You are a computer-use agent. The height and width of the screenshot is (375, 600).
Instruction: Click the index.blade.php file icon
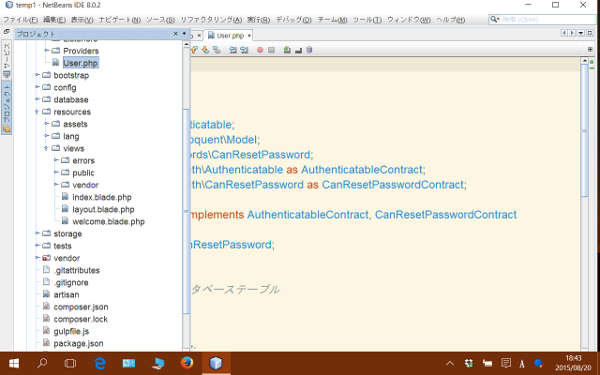(x=65, y=197)
